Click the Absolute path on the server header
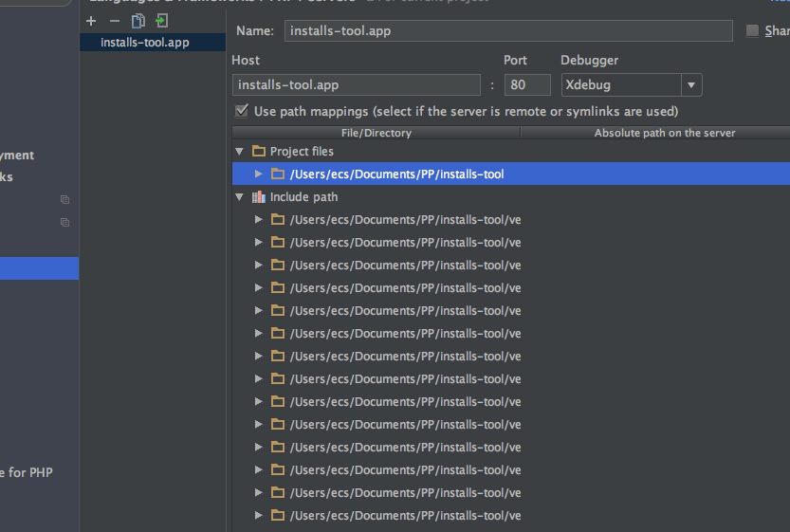The height and width of the screenshot is (532, 790). click(x=664, y=133)
